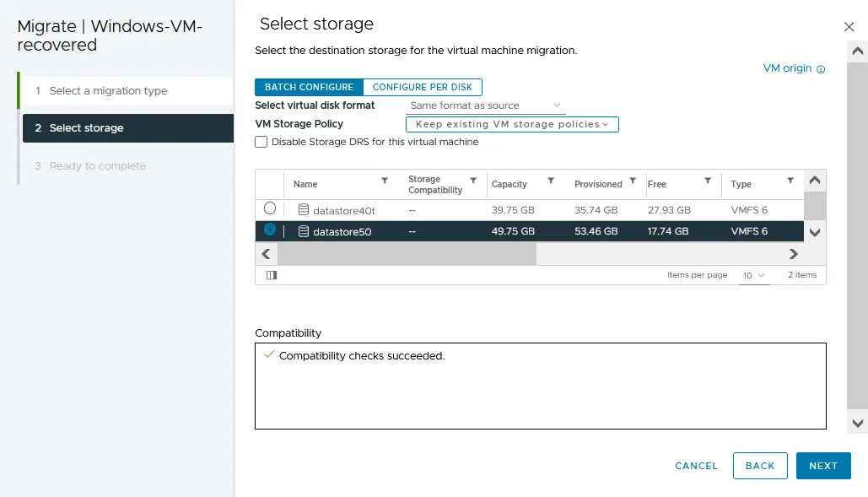Click the Type column filter icon
868x497 pixels.
(790, 181)
